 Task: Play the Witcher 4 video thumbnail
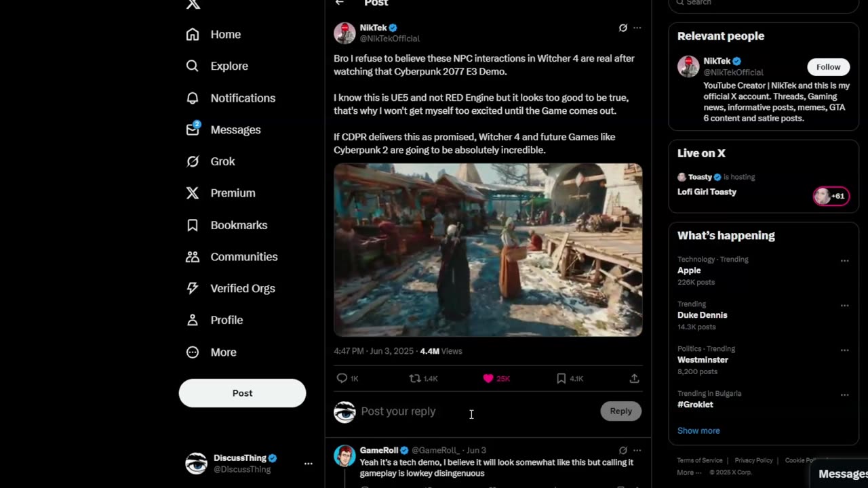point(488,250)
